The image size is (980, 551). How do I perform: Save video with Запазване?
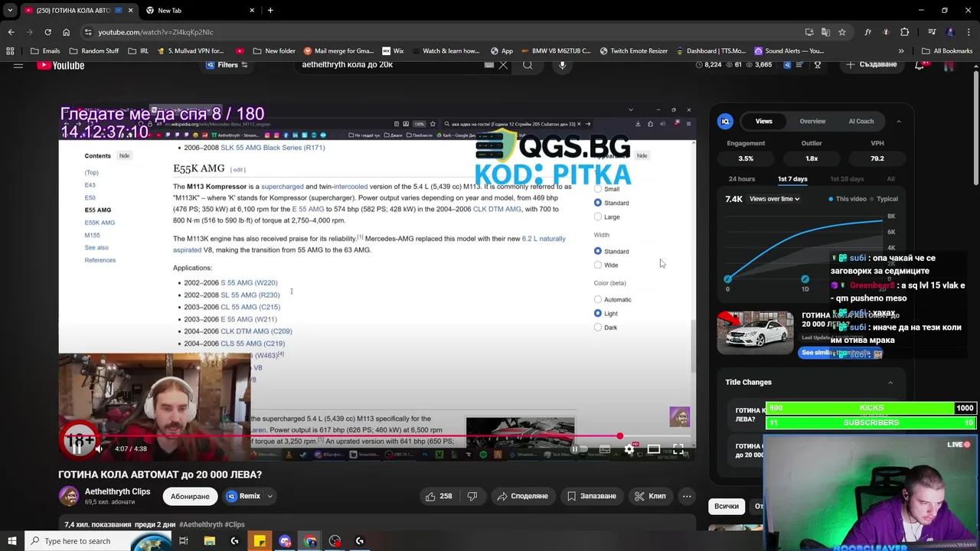coord(591,496)
